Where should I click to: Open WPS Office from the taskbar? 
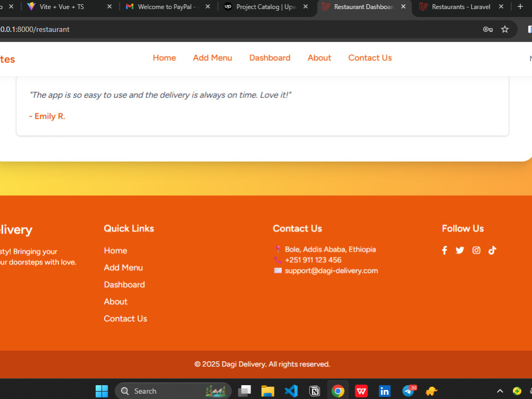(361, 391)
